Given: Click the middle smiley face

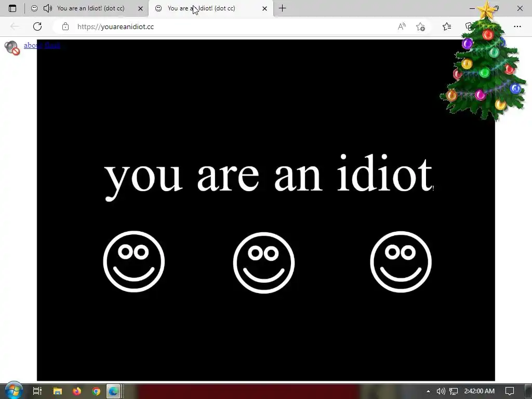Looking at the screenshot, I should [263, 262].
